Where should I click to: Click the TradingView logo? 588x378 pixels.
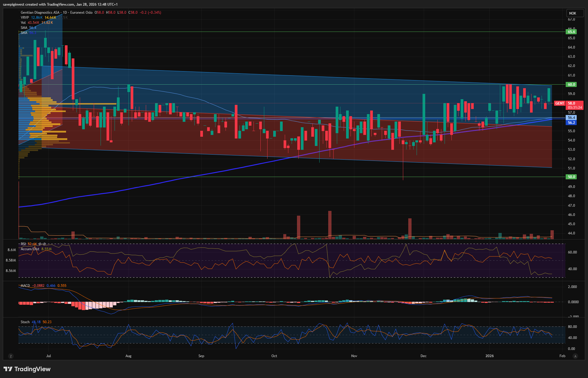[27, 369]
